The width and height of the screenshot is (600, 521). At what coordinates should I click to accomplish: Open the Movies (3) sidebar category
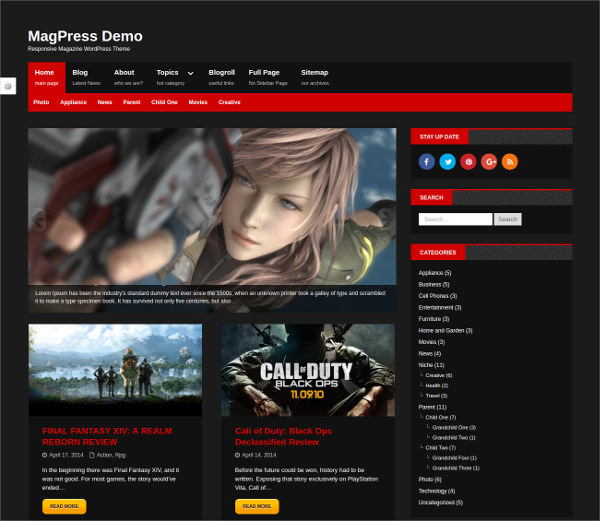point(432,342)
